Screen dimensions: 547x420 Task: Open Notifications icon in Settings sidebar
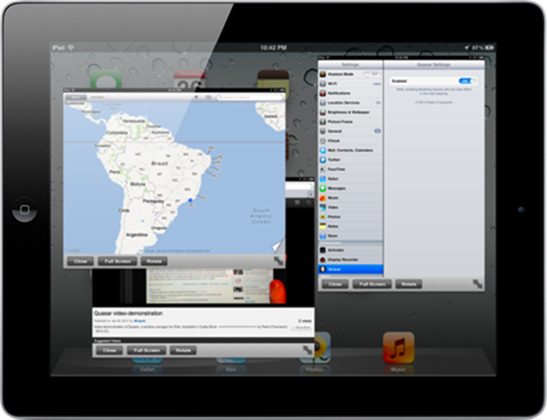[x=323, y=93]
